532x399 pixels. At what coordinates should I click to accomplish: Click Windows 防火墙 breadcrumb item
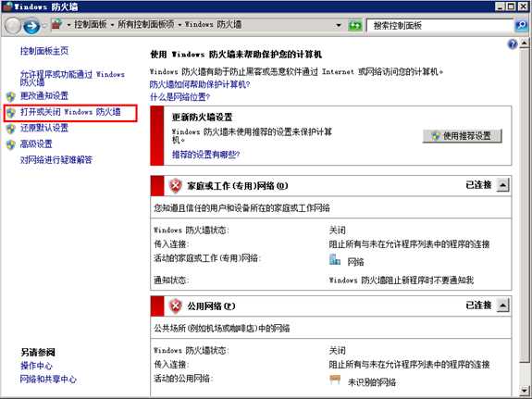[213, 24]
